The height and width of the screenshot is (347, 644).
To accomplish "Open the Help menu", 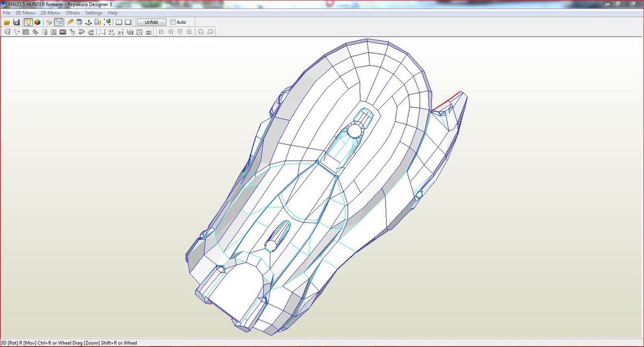I will [113, 13].
